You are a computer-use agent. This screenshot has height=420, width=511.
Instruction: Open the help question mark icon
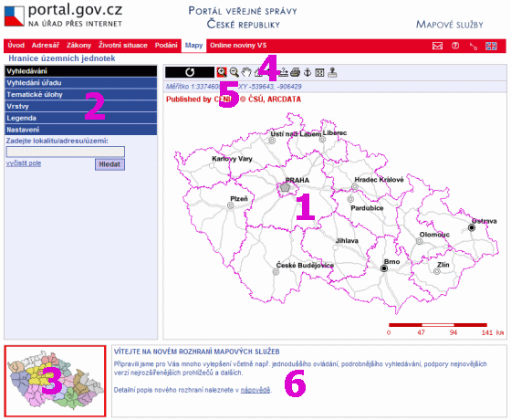tap(455, 46)
